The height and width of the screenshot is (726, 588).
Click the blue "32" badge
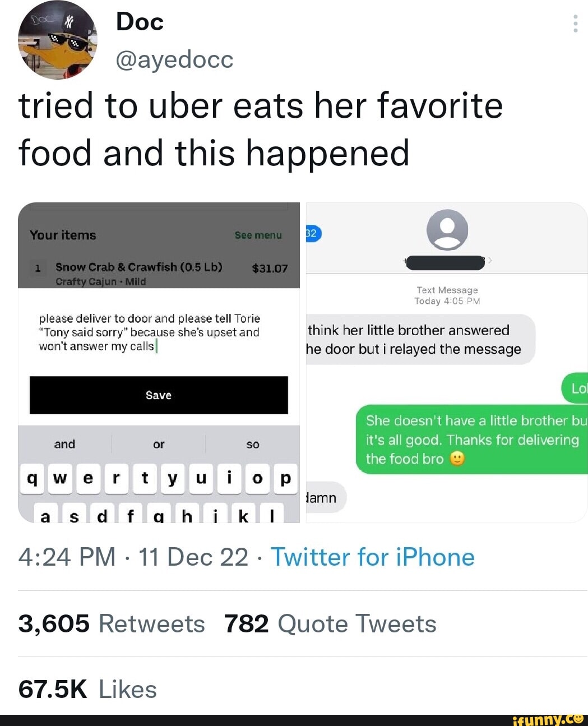click(x=312, y=234)
